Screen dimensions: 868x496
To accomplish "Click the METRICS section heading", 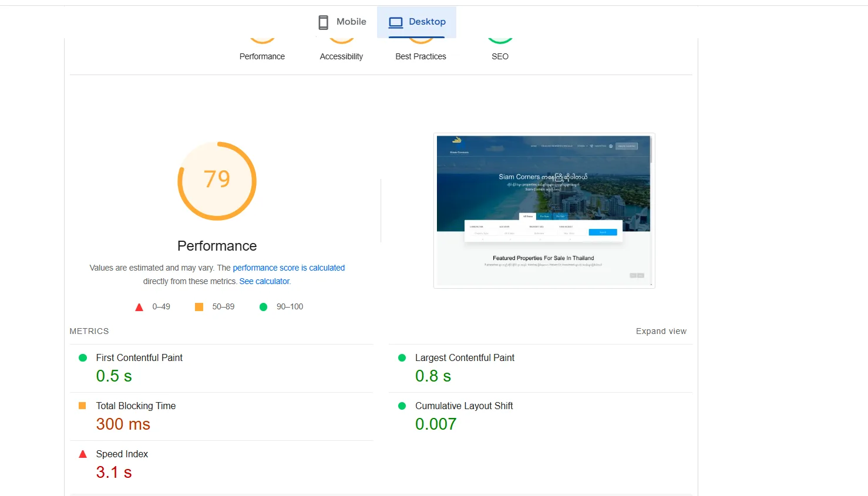I will (89, 331).
